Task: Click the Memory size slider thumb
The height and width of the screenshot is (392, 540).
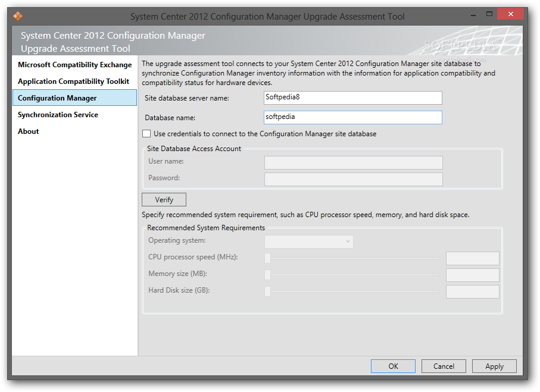Action: (268, 274)
